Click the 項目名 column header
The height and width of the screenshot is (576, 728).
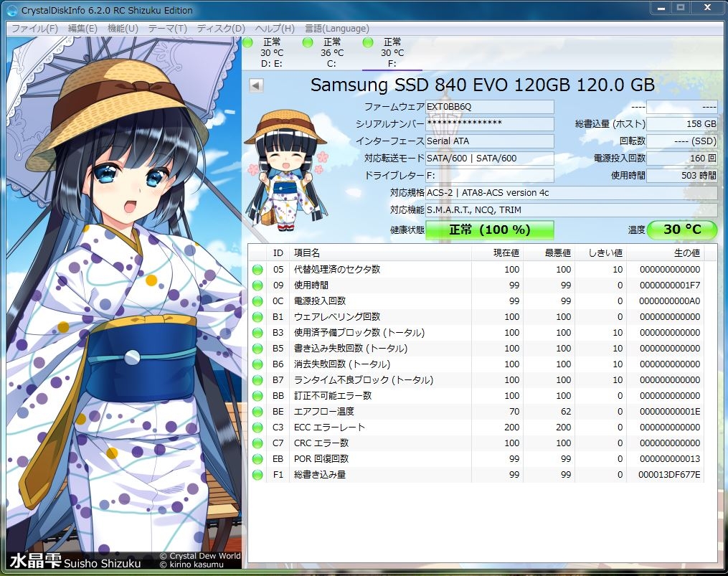(x=380, y=253)
